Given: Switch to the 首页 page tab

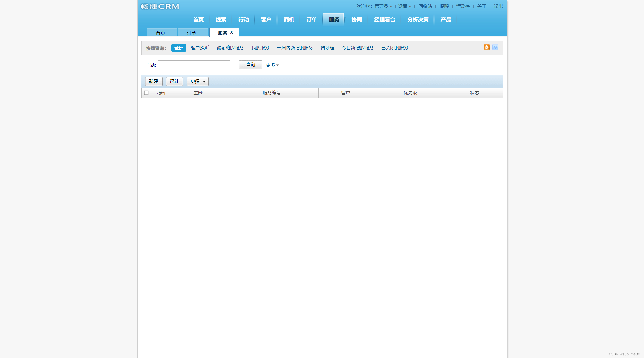Looking at the screenshot, I should 162,32.
